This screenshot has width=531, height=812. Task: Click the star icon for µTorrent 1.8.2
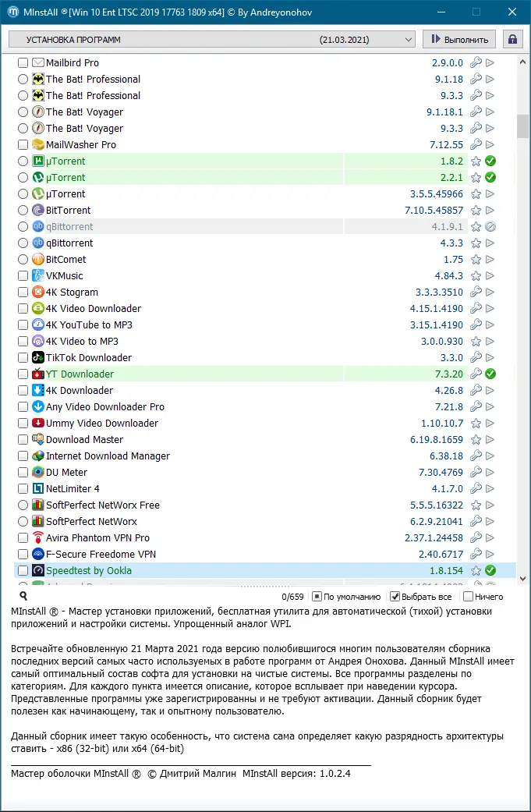pyautogui.click(x=476, y=161)
